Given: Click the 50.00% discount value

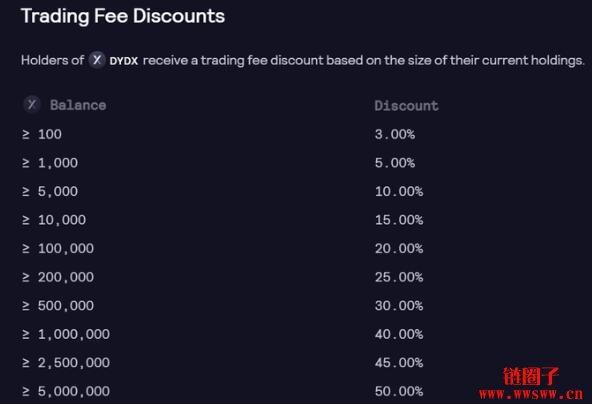Looking at the screenshot, I should [399, 391].
